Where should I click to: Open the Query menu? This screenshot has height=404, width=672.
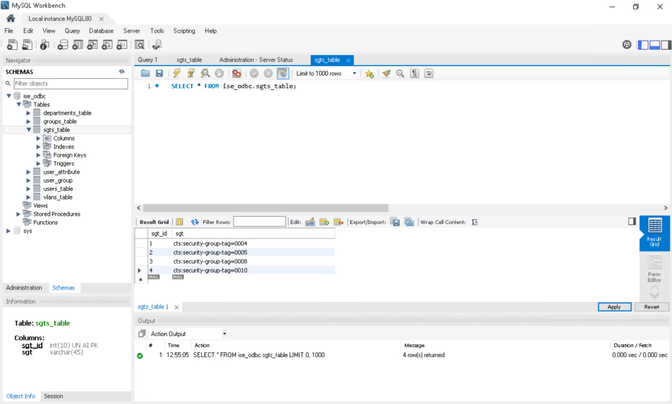pos(72,31)
